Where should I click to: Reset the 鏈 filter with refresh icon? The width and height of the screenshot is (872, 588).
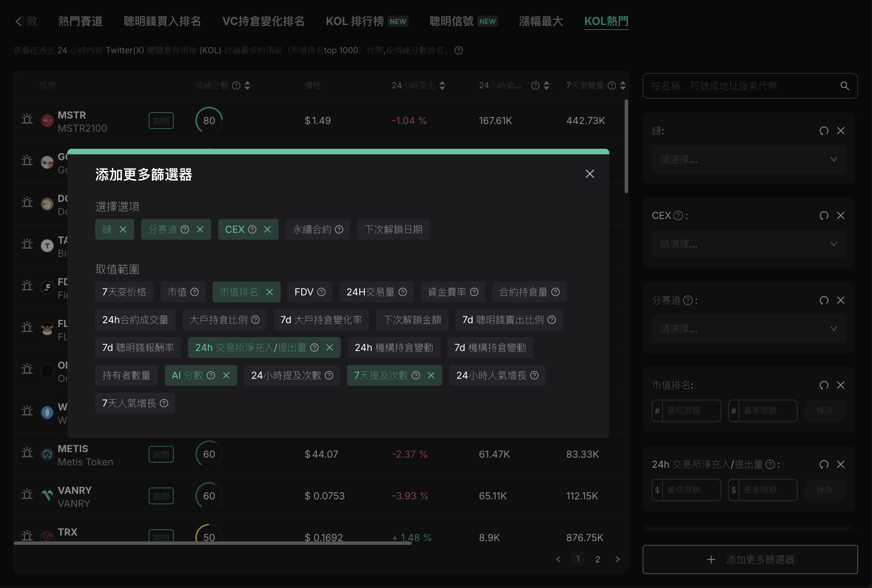pyautogui.click(x=824, y=131)
